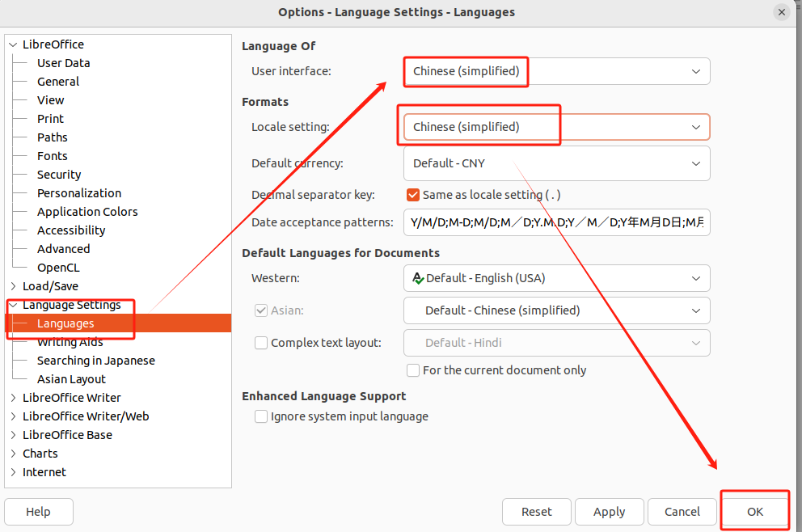Select User Data in the tree

click(63, 63)
